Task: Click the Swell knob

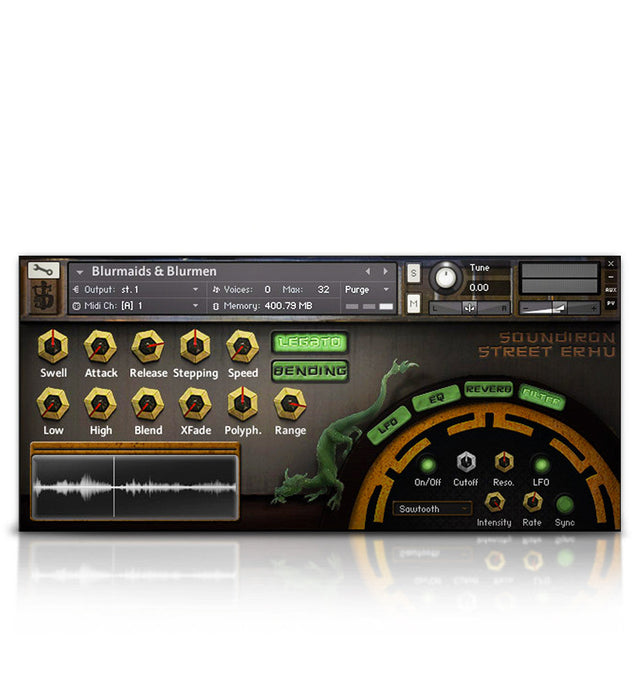Action: tap(53, 346)
